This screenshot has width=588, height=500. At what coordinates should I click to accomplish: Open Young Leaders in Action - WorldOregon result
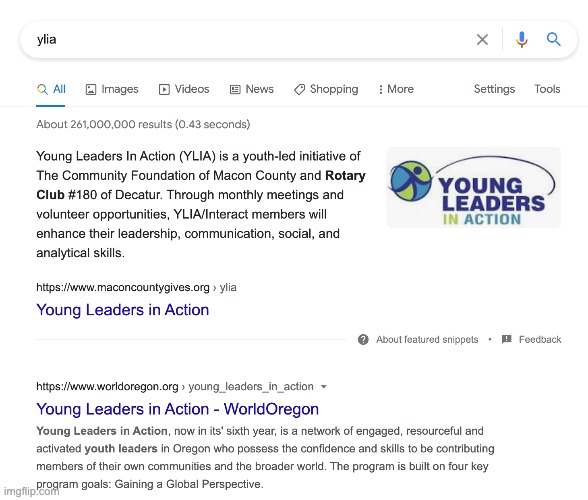177,409
